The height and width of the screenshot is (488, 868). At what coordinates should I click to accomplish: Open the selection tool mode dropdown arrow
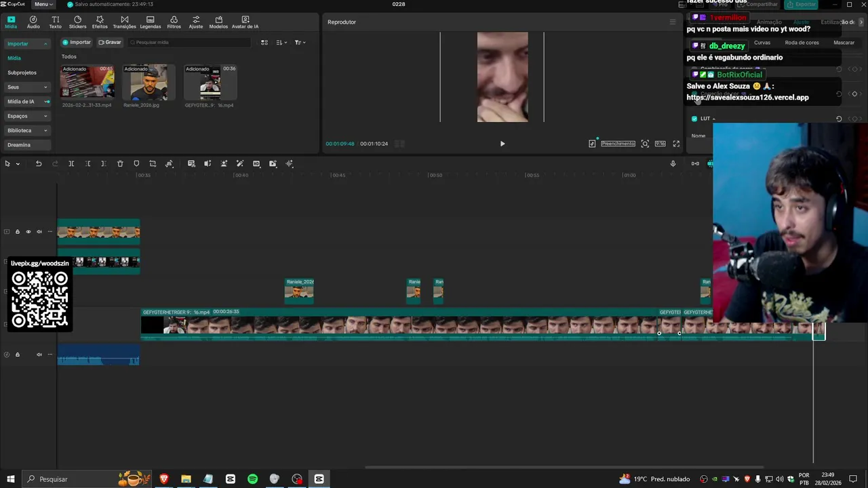tap(18, 163)
